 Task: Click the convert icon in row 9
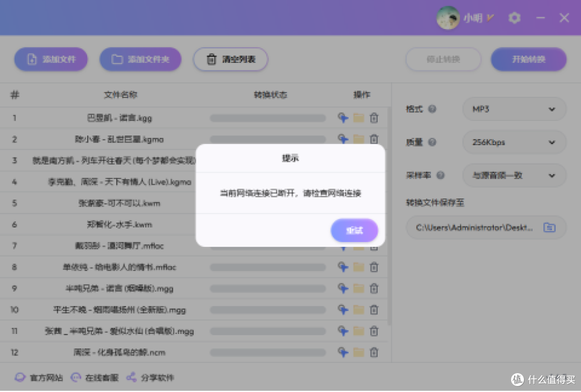tap(343, 289)
